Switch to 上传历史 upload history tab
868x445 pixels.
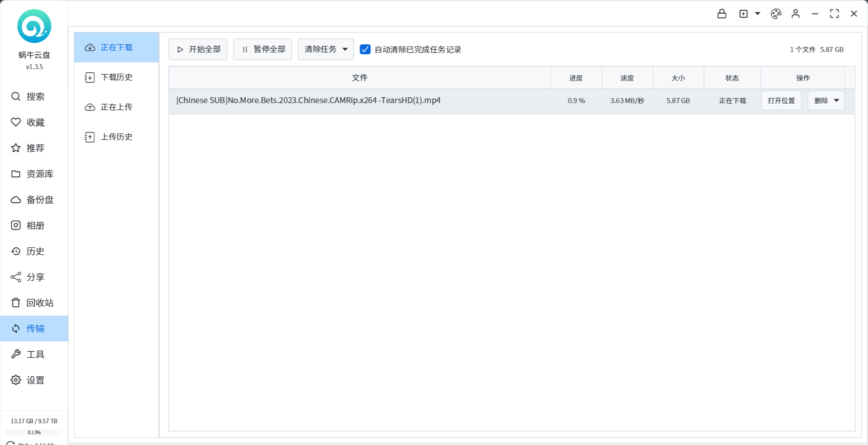coord(117,137)
